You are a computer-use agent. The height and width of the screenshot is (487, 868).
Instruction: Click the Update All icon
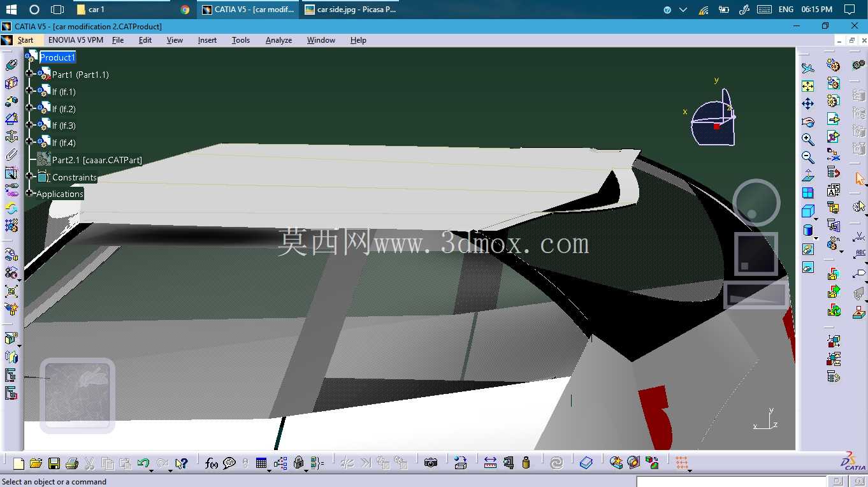556,463
